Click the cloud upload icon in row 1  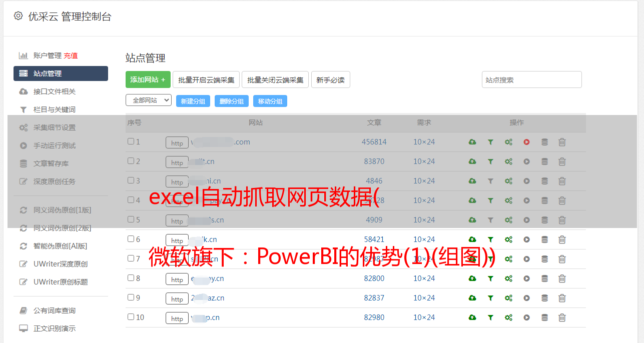(472, 142)
